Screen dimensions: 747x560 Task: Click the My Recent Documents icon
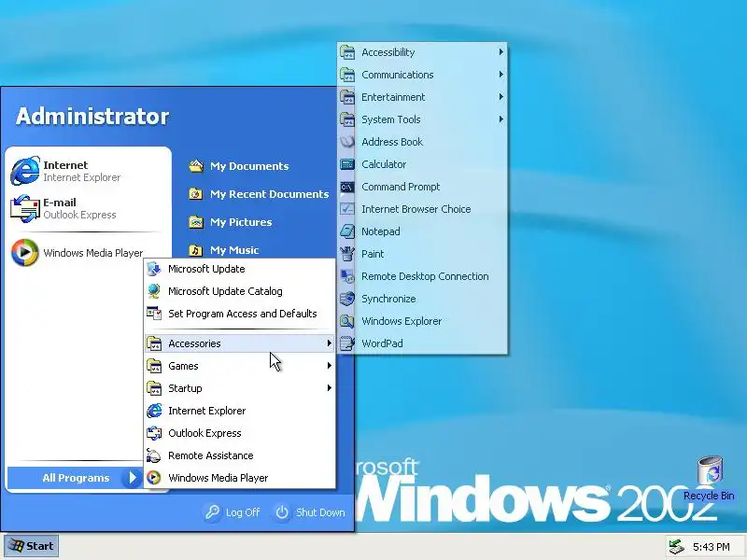(196, 194)
